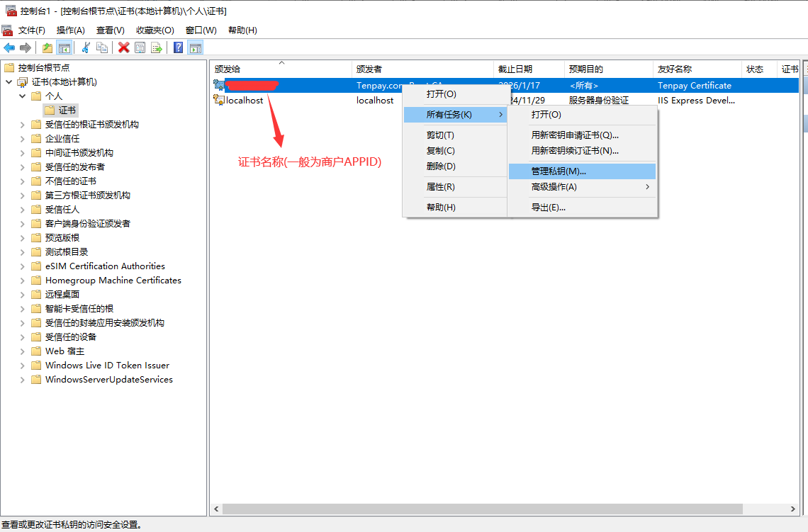This screenshot has width=808, height=532.
Task: Click the 控制台根节点 folder icon
Action: (x=9, y=67)
